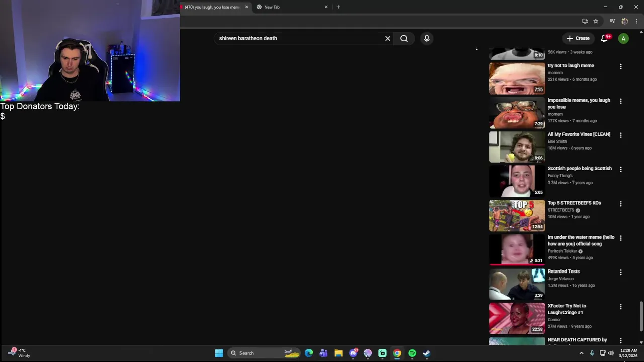Clear the YouTube search box text
Viewport: 644px width, 362px height.
(388, 38)
